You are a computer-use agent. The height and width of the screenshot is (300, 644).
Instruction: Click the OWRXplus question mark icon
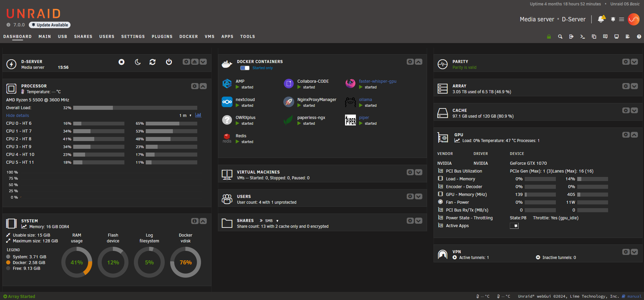point(227,120)
